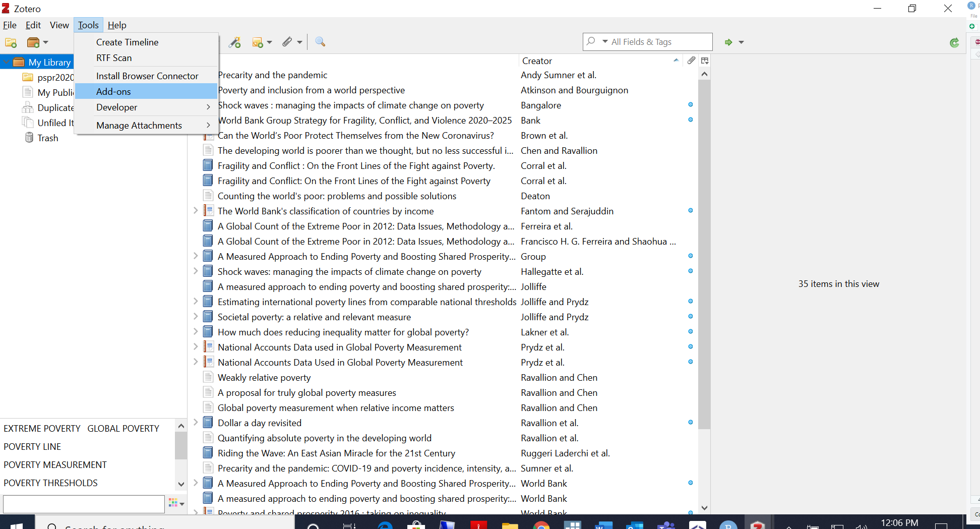Filter by the EXTREME POVERTY tag

[x=42, y=428]
